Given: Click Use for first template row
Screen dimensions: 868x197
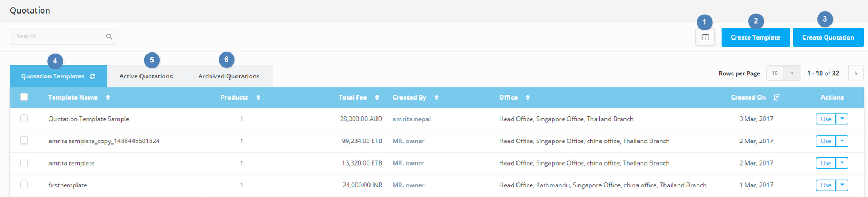Looking at the screenshot, I should click(x=826, y=186).
